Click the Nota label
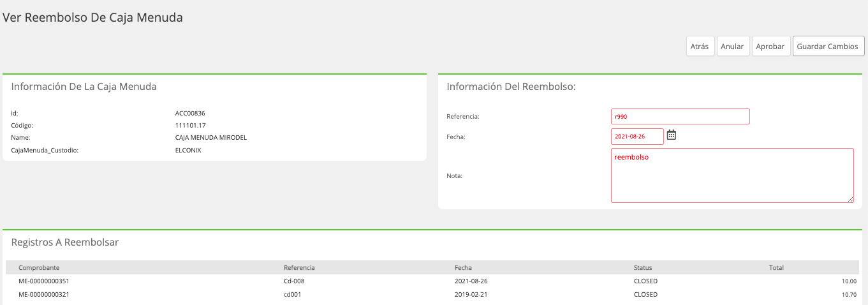The height and width of the screenshot is (305, 868). (x=455, y=175)
